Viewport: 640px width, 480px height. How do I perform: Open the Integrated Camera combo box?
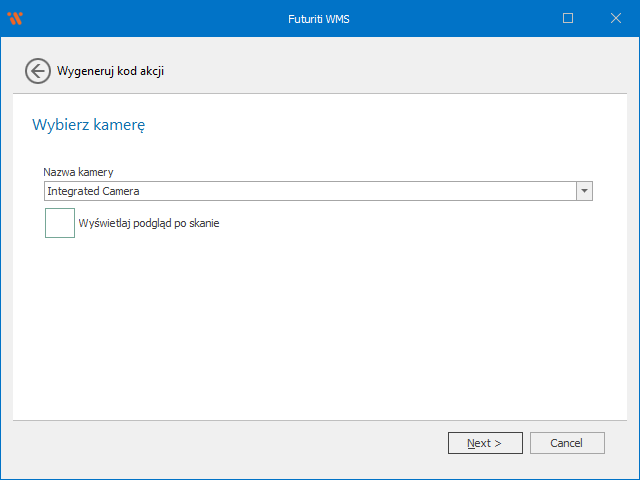(310, 191)
